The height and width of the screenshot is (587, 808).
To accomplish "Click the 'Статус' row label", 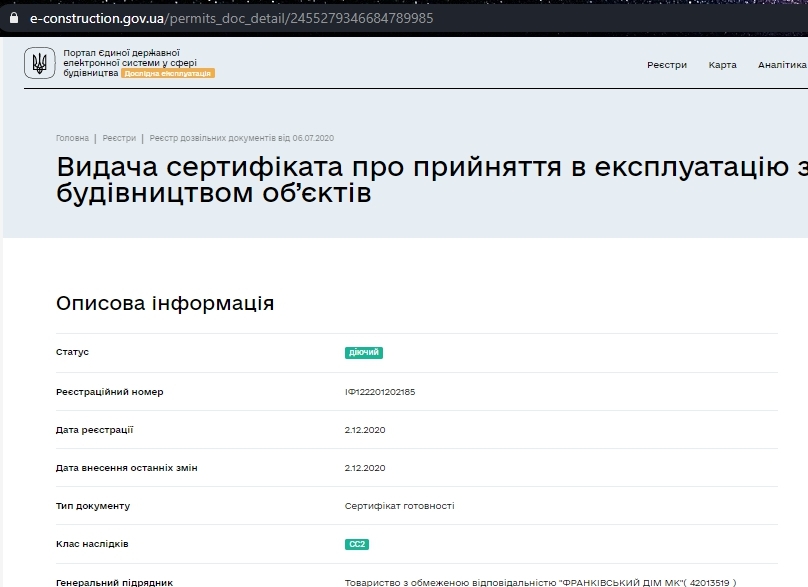I will coord(72,352).
